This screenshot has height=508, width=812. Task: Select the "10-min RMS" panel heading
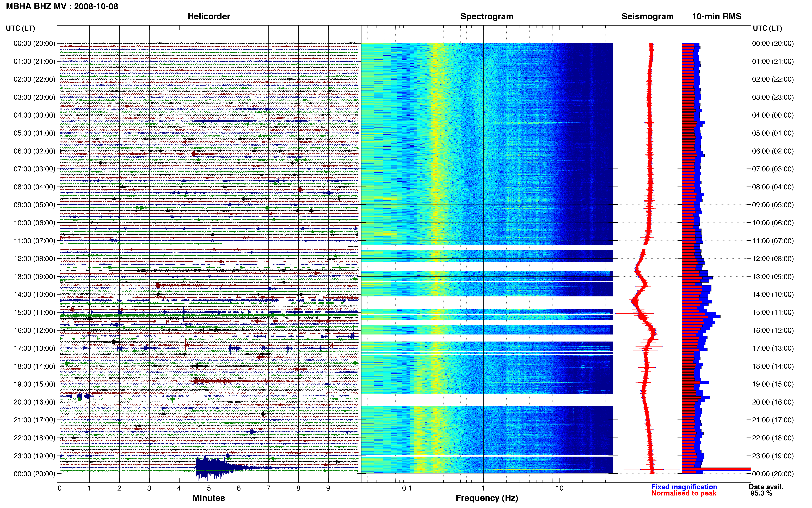coord(717,16)
